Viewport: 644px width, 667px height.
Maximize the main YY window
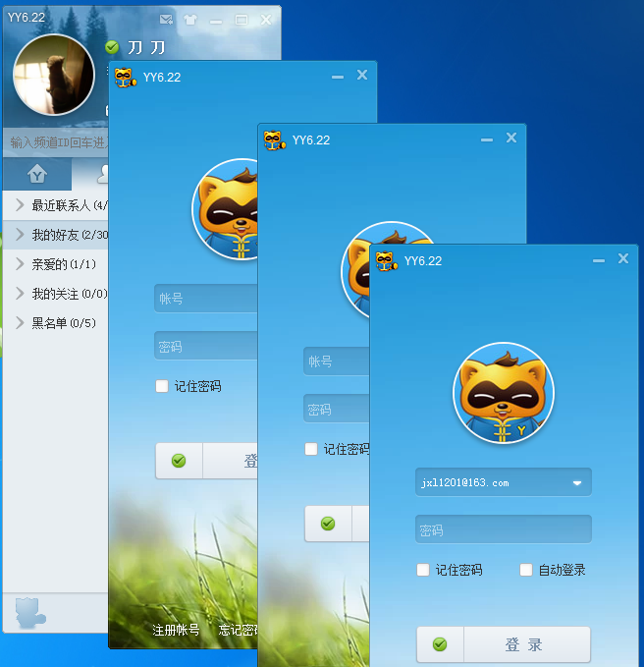(241, 20)
